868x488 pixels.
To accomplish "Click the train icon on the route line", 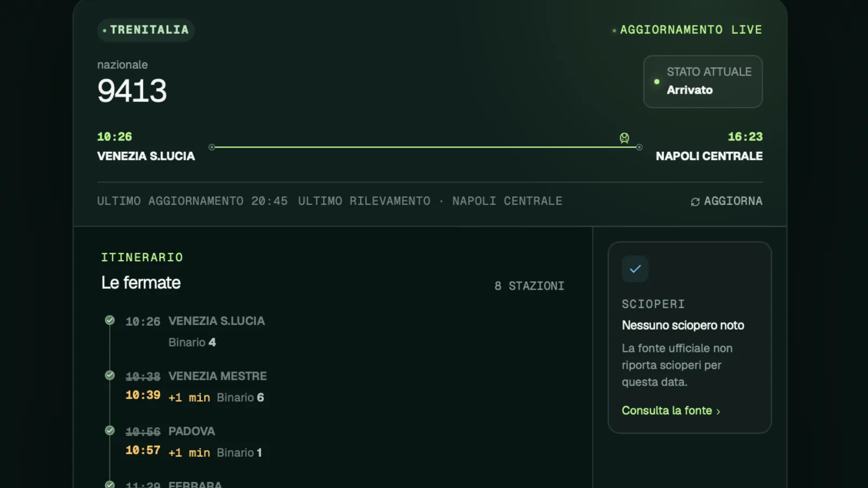I will click(624, 138).
